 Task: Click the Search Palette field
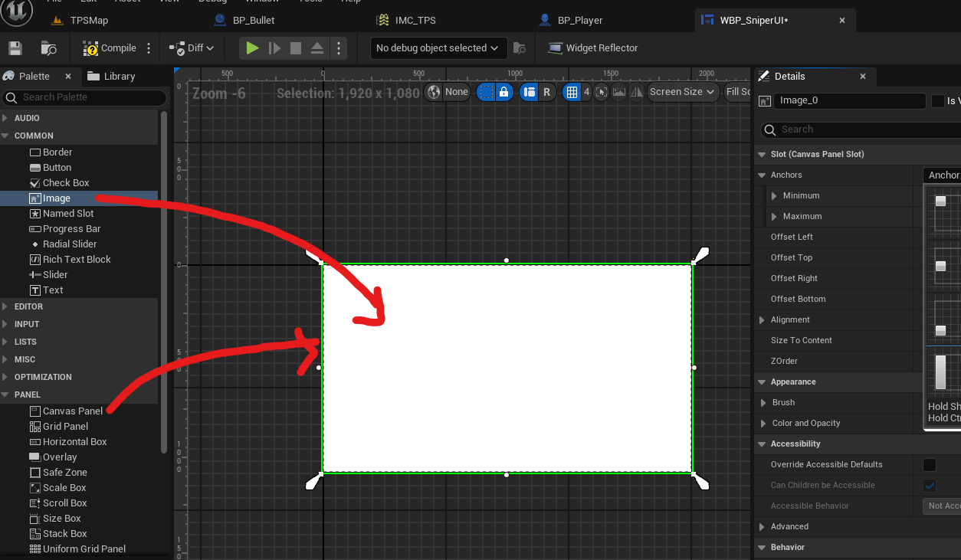(x=84, y=97)
